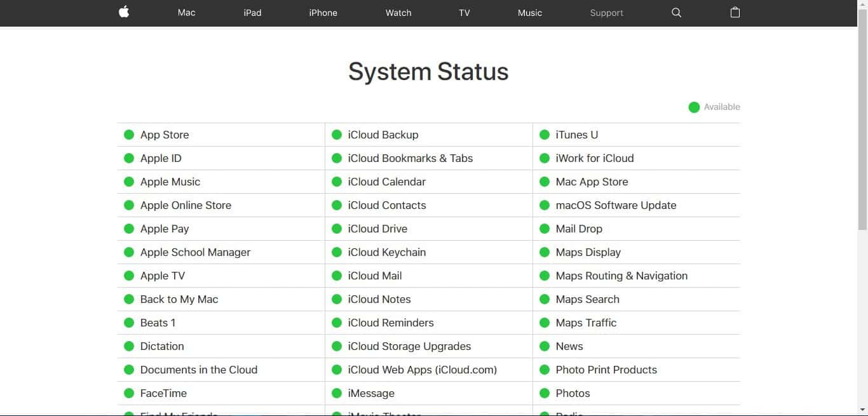Click the shopping bag icon

pos(735,13)
